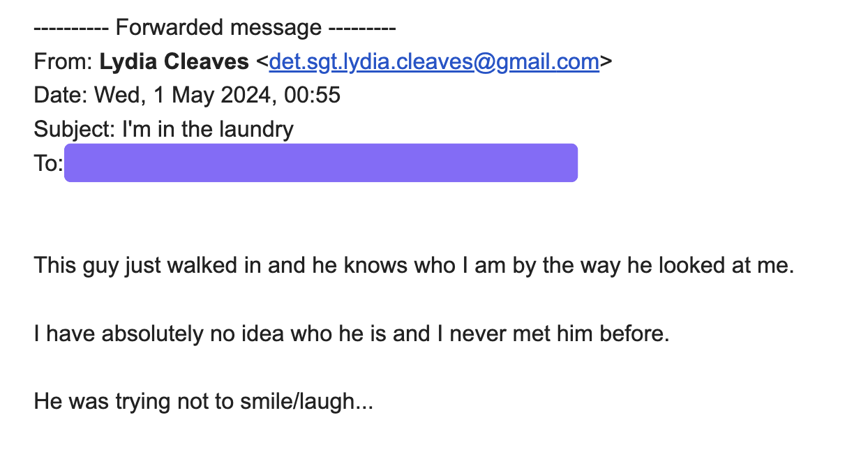Image resolution: width=868 pixels, height=473 pixels.
Task: Click the 'Forwarded message' header text
Action: [x=218, y=29]
